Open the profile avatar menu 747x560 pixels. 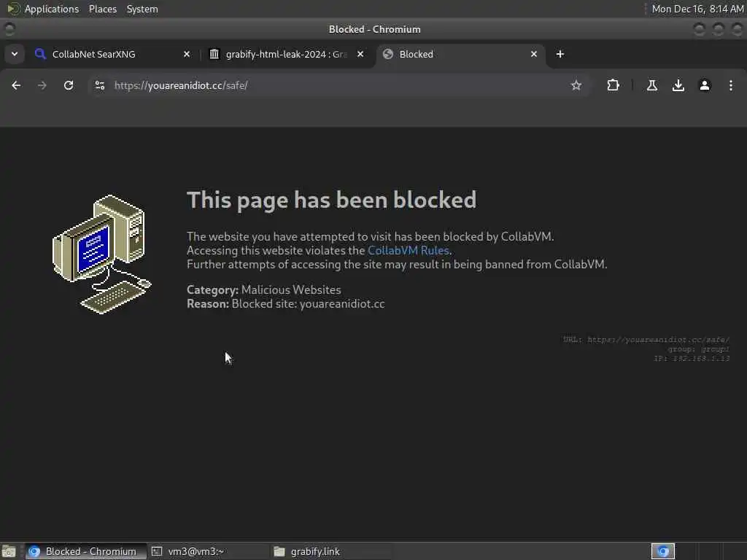pos(705,85)
